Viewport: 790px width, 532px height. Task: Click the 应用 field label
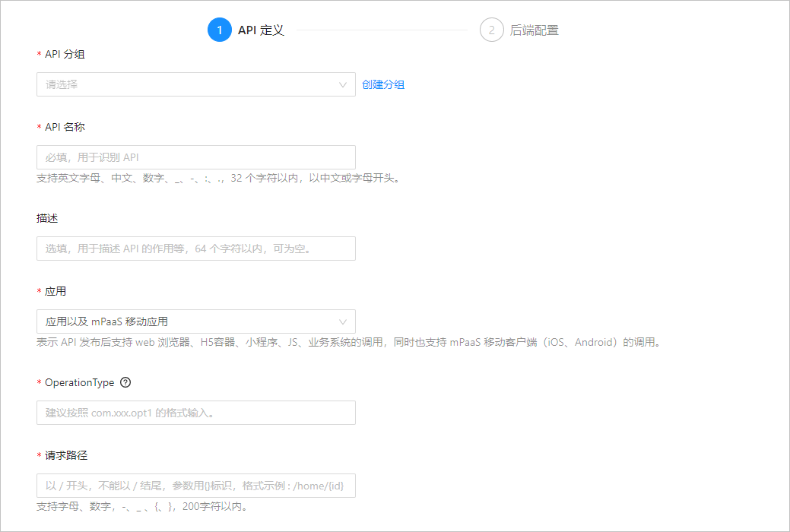pyautogui.click(x=56, y=291)
